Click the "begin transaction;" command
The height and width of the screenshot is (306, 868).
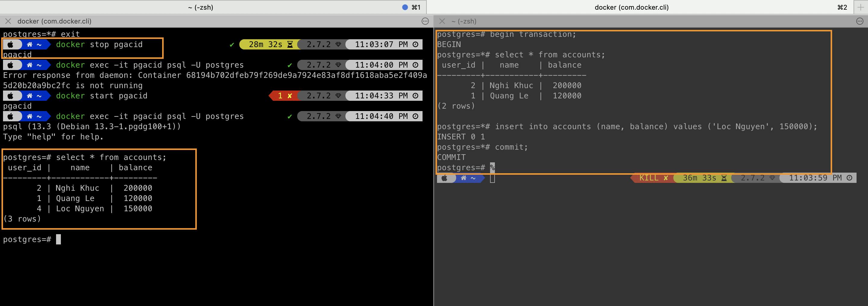pos(533,34)
